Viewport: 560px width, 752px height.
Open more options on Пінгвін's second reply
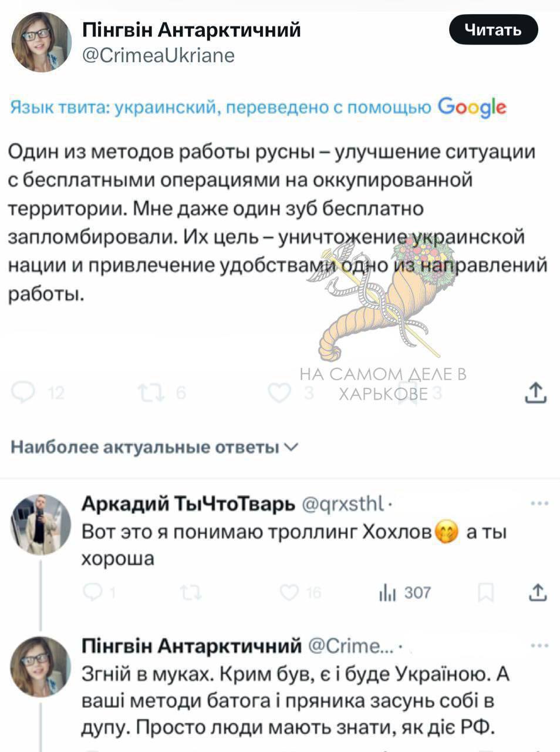[x=539, y=646]
